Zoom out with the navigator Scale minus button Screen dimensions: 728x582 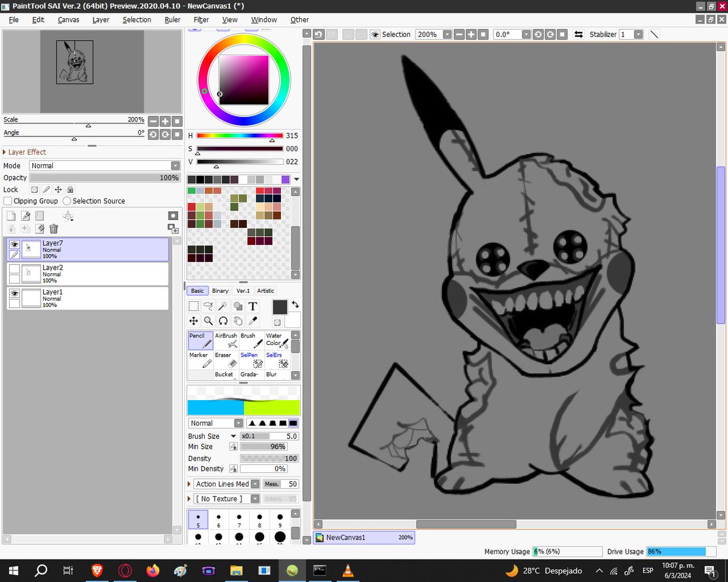(153, 121)
